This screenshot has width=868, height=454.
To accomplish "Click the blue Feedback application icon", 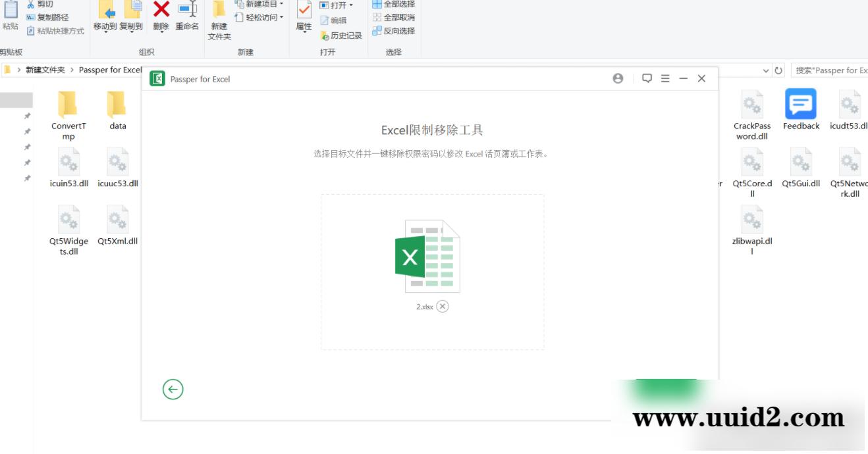I will coord(801,105).
